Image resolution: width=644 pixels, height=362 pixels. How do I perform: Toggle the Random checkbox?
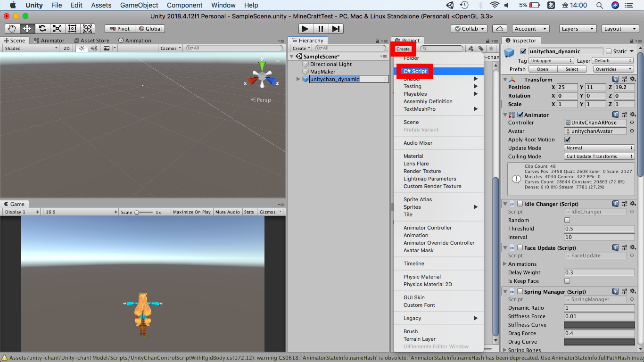pyautogui.click(x=567, y=220)
